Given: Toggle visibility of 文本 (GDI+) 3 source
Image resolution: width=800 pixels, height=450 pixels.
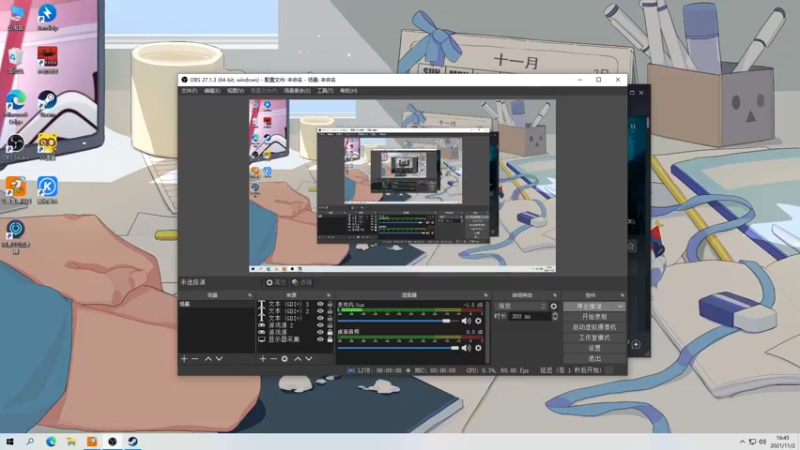Looking at the screenshot, I should (x=320, y=304).
